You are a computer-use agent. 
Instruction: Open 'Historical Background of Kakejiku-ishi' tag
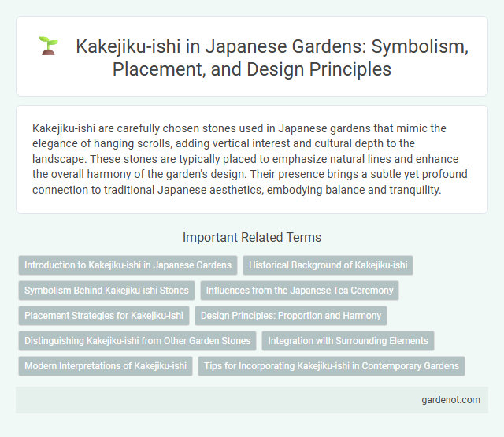pos(328,265)
